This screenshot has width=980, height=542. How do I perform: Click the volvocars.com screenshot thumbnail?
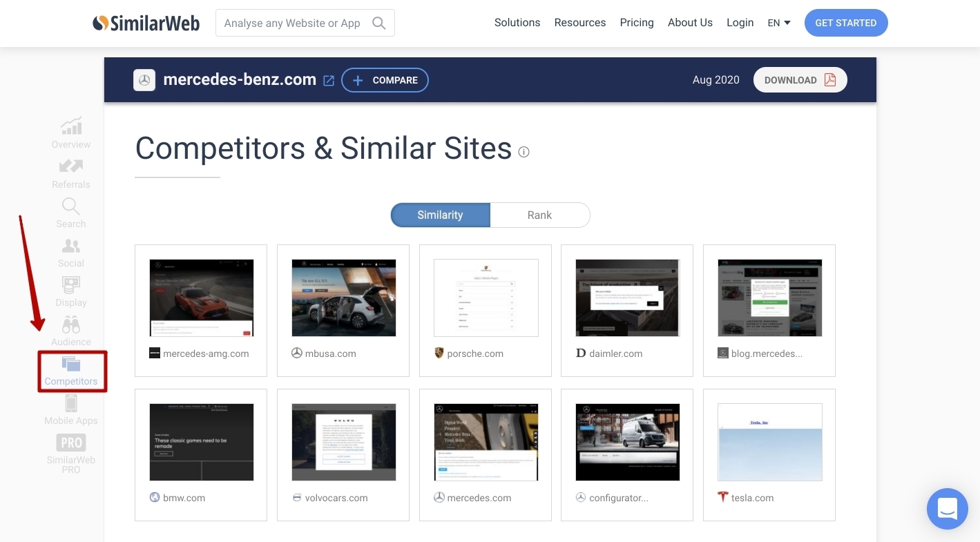coord(344,442)
